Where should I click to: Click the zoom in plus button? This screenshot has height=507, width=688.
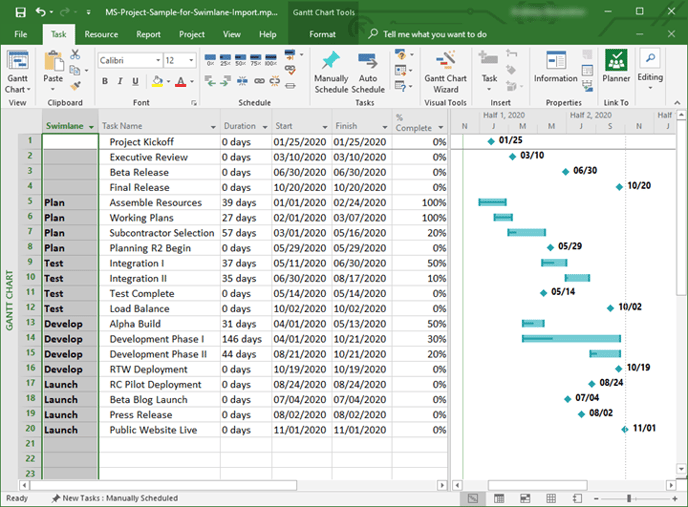(x=675, y=498)
